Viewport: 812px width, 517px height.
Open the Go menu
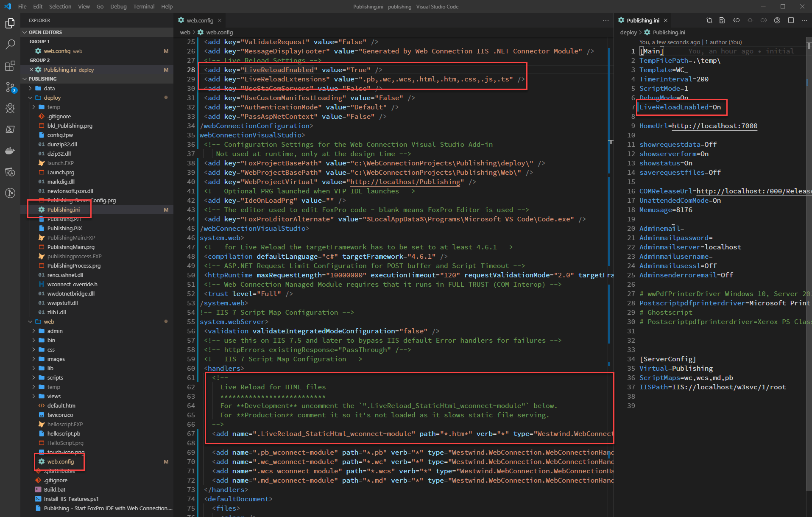(x=100, y=6)
